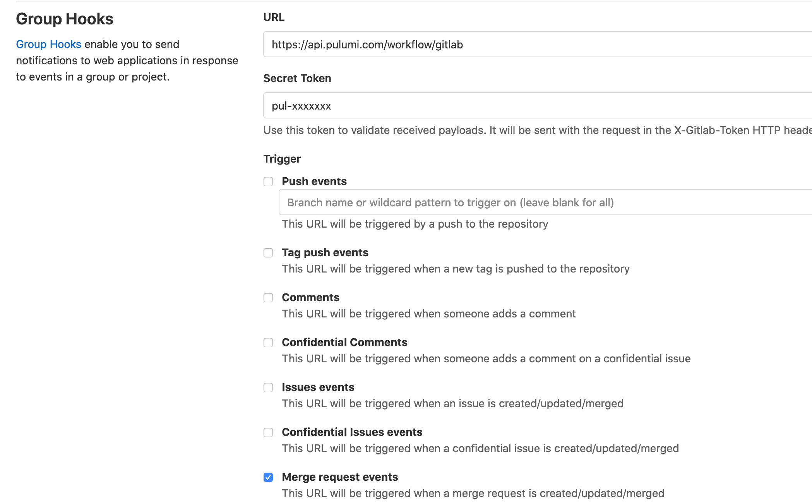Viewport: 812px width, 504px height.
Task: Enable the Push events checkbox
Action: tap(268, 182)
